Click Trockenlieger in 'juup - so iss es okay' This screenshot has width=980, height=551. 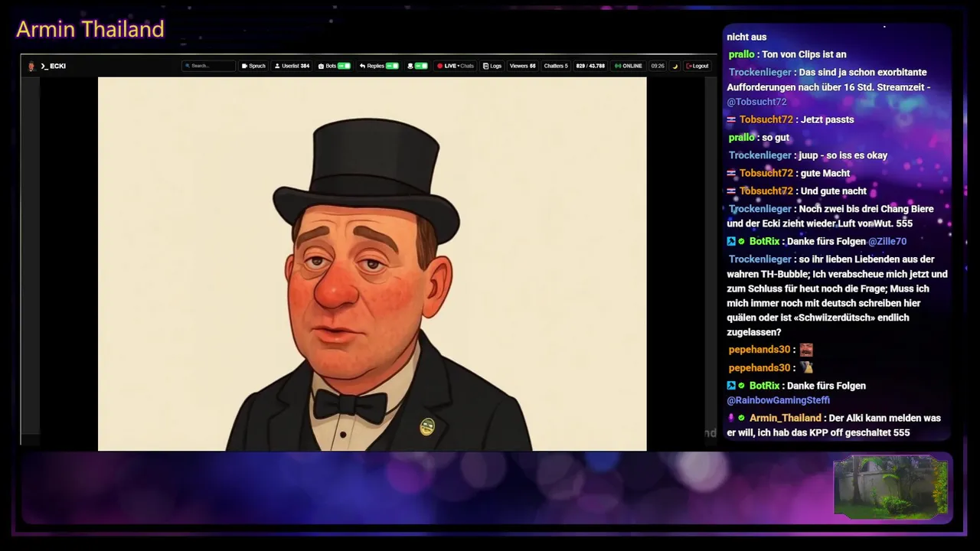click(759, 155)
